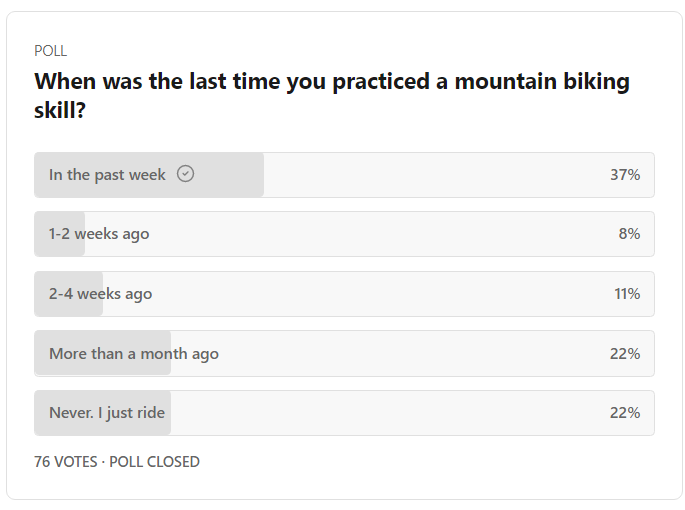Click the poll question title text

(332, 95)
